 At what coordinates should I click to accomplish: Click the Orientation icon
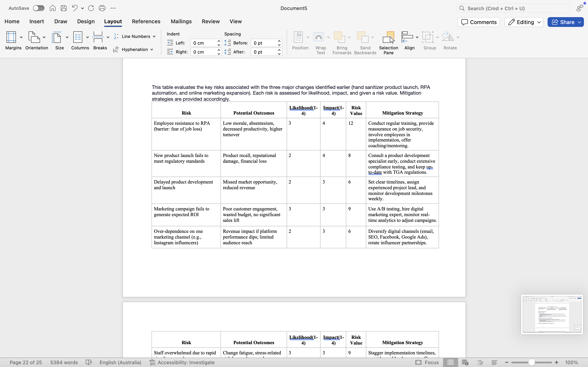[x=34, y=37]
